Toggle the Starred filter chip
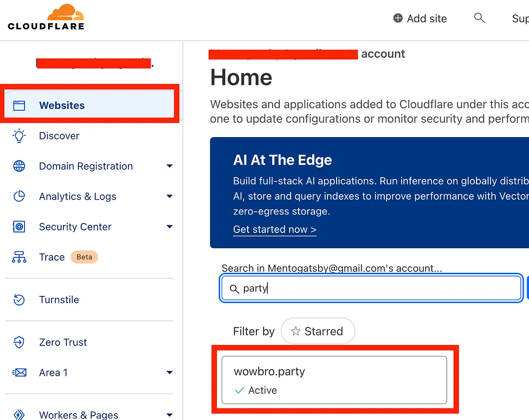The image size is (529, 420). 317,331
